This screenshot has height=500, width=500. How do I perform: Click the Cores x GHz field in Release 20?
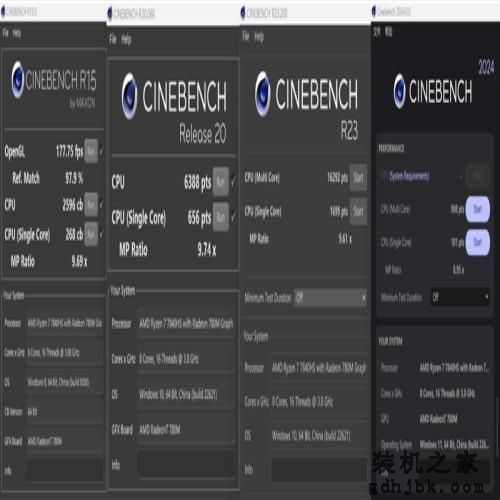coord(186,359)
